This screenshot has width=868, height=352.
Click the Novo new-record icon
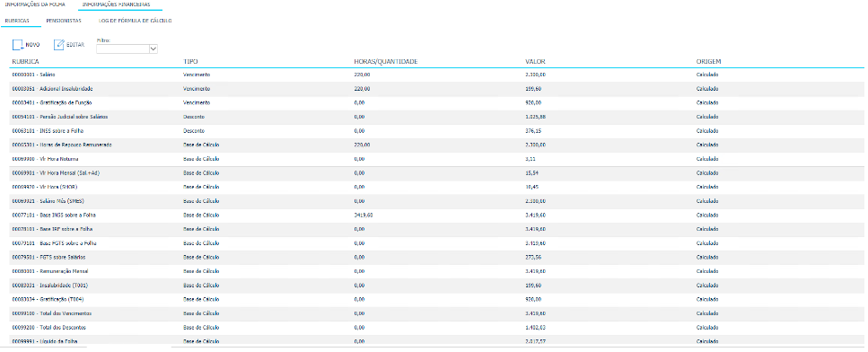[x=17, y=45]
